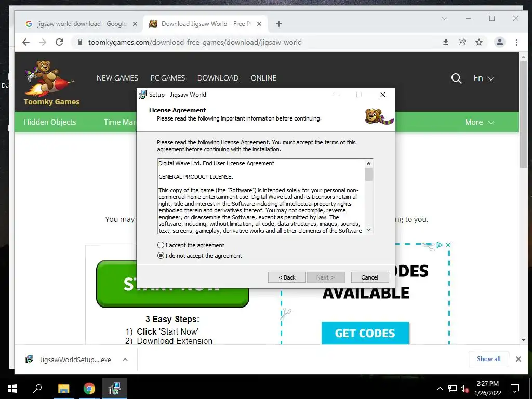Click the Back button in Setup
Image resolution: width=532 pixels, height=399 pixels.
click(287, 277)
